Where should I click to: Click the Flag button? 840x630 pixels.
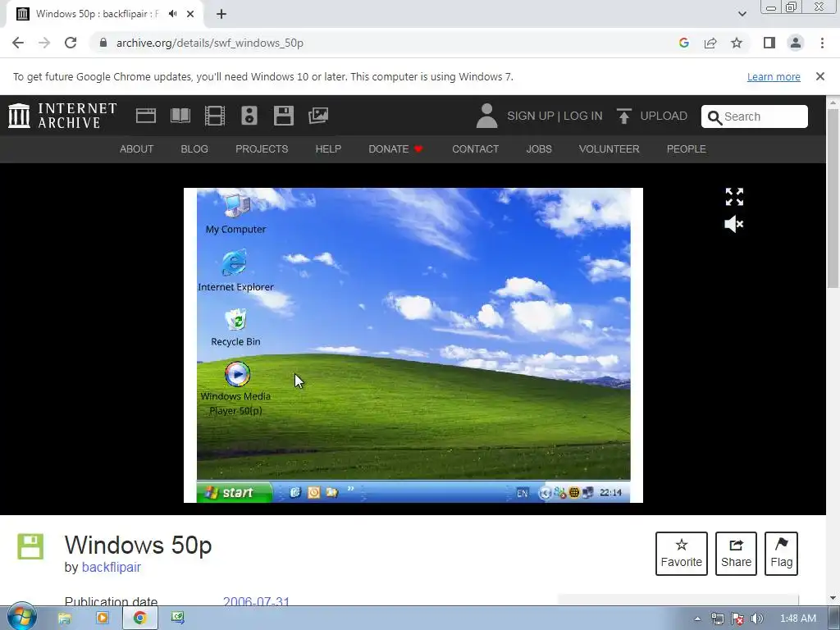(x=781, y=554)
